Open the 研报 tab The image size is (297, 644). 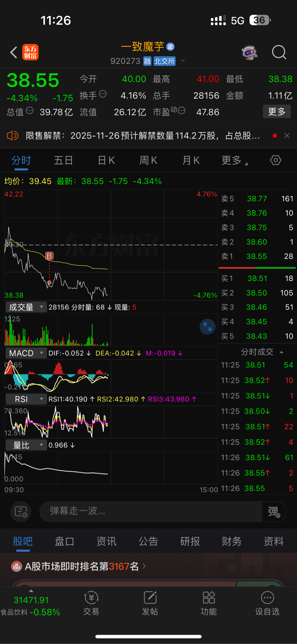190,541
